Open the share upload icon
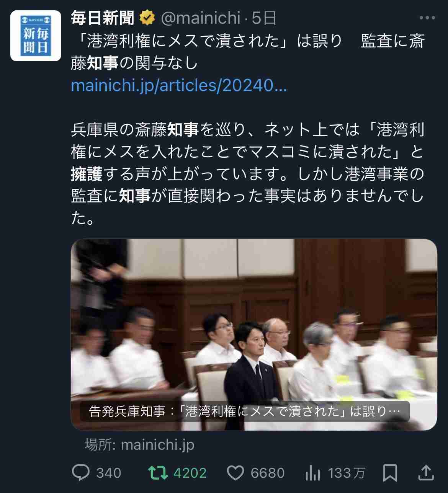Image resolution: width=448 pixels, height=493 pixels. [x=425, y=472]
